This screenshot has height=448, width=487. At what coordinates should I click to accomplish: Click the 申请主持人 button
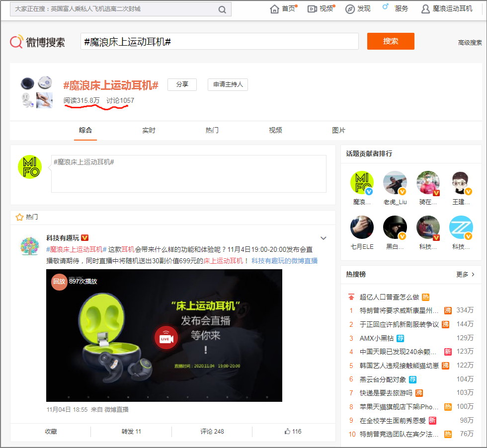pyautogui.click(x=228, y=84)
